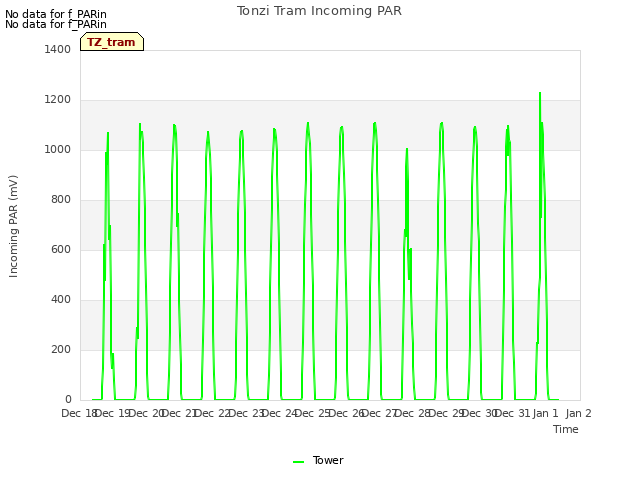
Task: Click the highest data peak on Jan 1
Action: pyautogui.click(x=540, y=93)
